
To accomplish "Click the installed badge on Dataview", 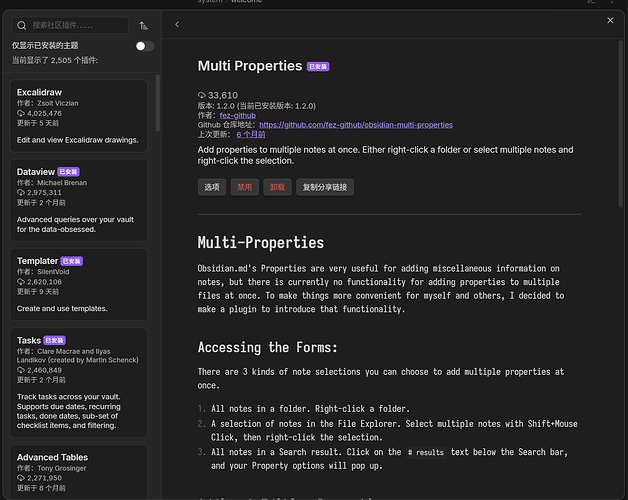I will pos(68,172).
